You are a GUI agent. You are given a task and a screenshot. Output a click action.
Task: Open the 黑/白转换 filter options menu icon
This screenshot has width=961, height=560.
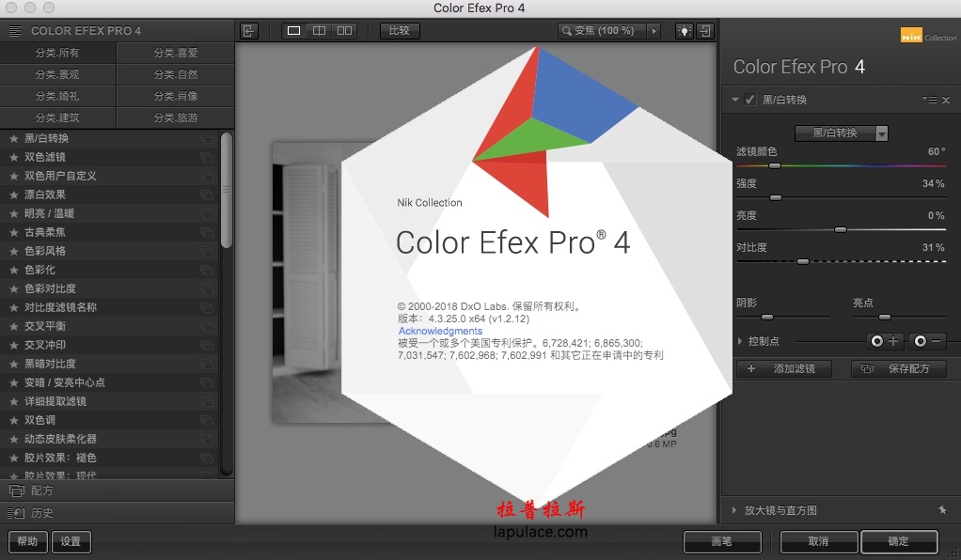click(930, 100)
